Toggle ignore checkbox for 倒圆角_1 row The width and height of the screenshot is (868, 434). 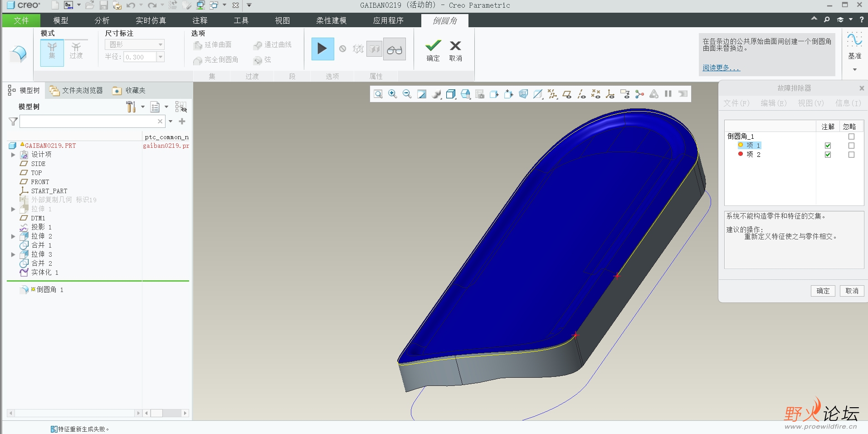point(851,137)
